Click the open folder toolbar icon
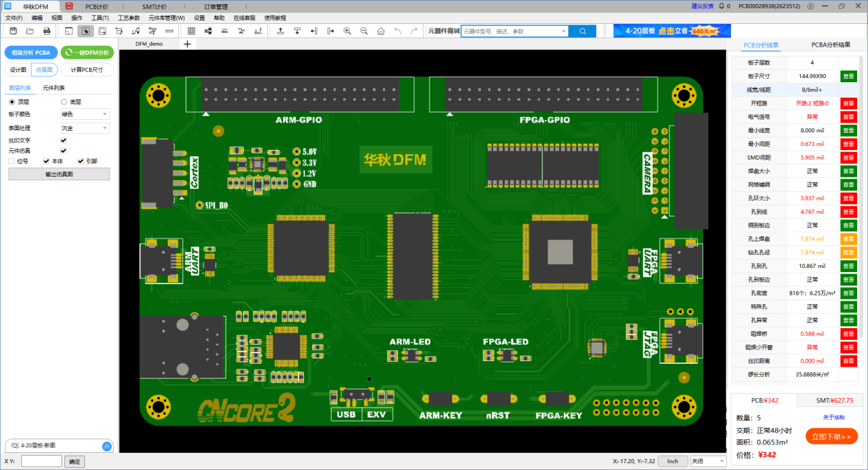The height and width of the screenshot is (470, 868). click(x=30, y=31)
